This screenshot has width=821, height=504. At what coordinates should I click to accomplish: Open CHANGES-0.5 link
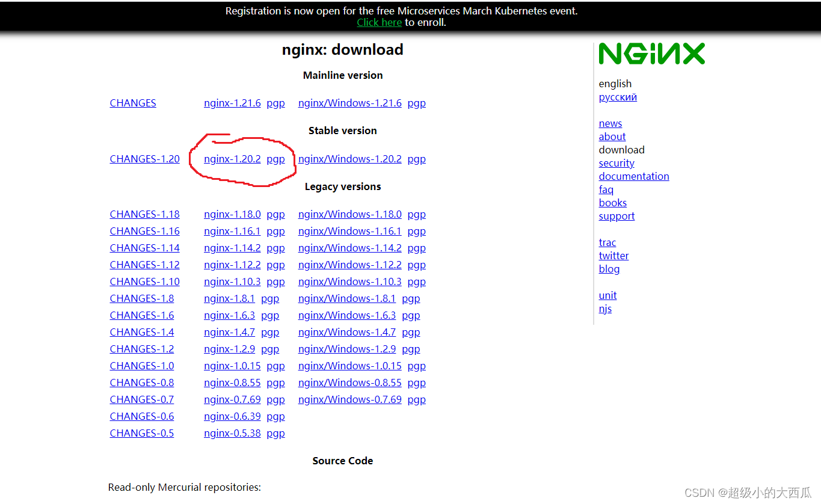pos(142,433)
